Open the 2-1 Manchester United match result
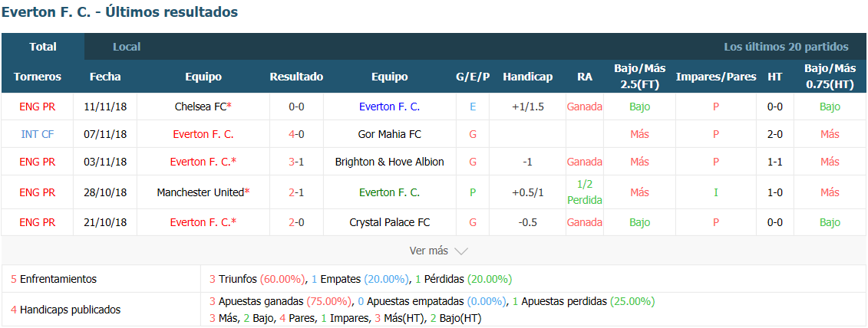The image size is (868, 328). 297,192
